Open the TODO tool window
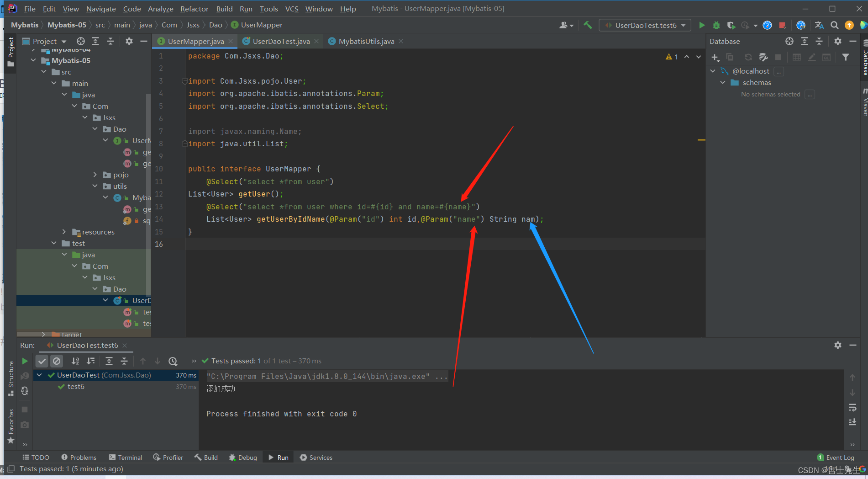868x479 pixels. point(36,458)
